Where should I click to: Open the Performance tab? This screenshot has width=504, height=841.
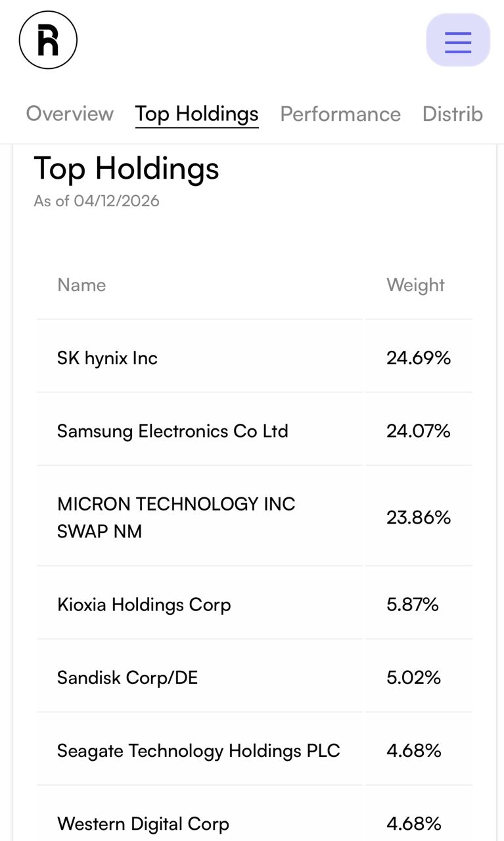340,114
